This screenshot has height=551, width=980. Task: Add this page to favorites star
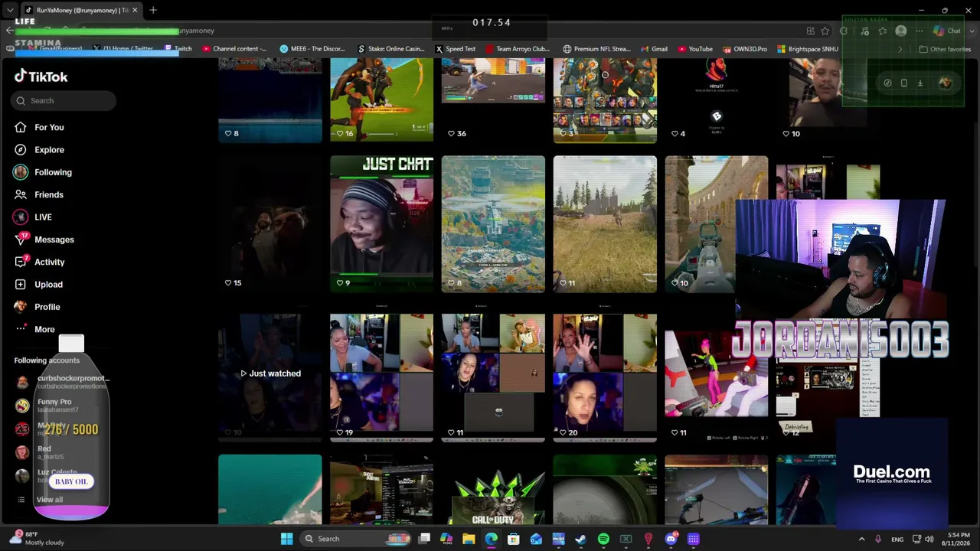[825, 31]
